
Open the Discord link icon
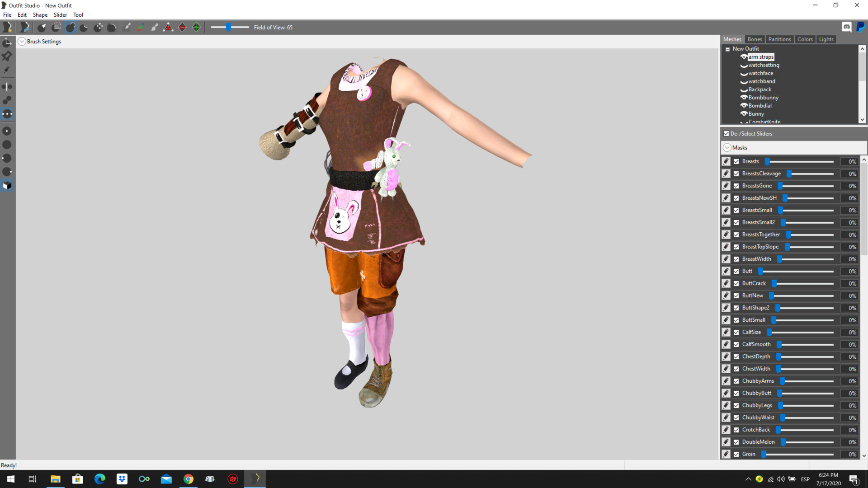(x=847, y=28)
